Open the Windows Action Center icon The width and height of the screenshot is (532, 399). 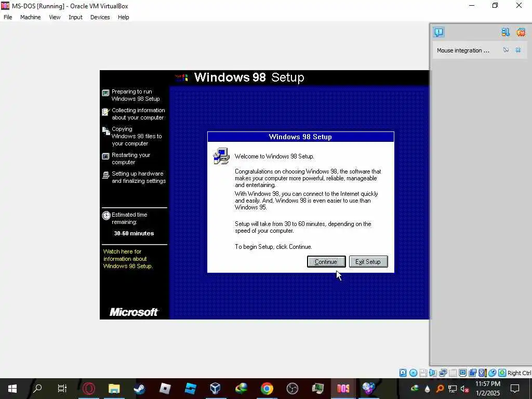coord(515,389)
